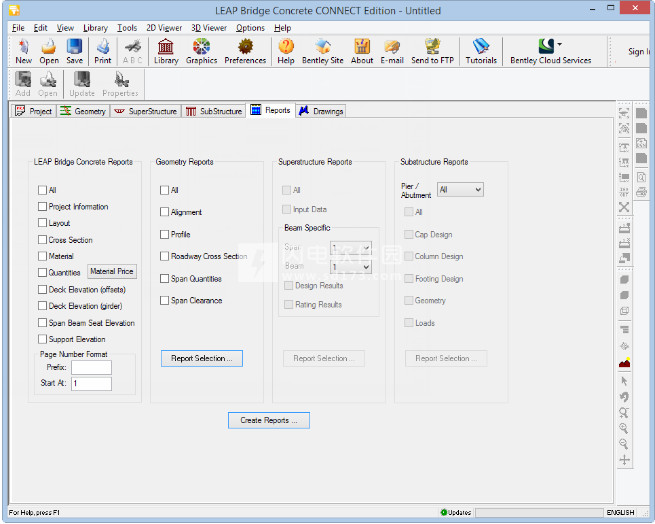Click the ENGLISH status bar label

(x=620, y=512)
